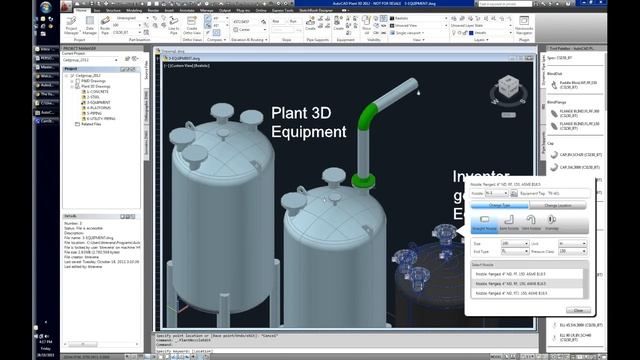
Task: Click Create in Equipment panel
Action: pyautogui.click(x=338, y=24)
